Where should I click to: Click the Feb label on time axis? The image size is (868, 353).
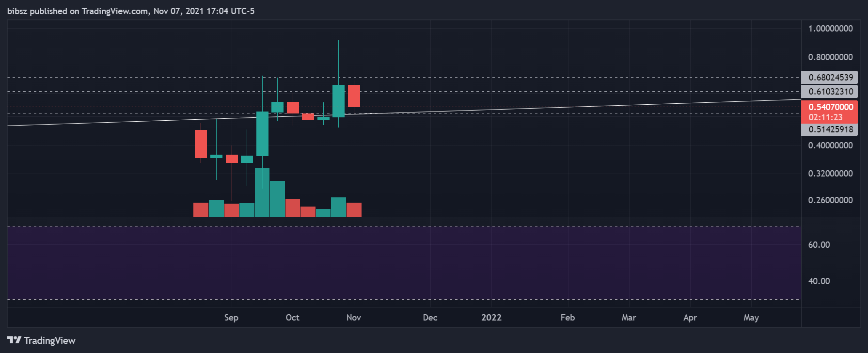point(568,318)
